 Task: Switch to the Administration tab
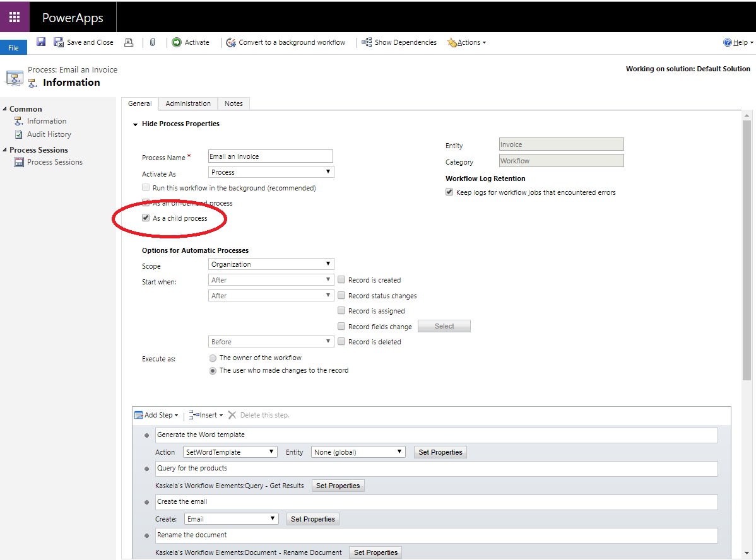[x=188, y=103]
